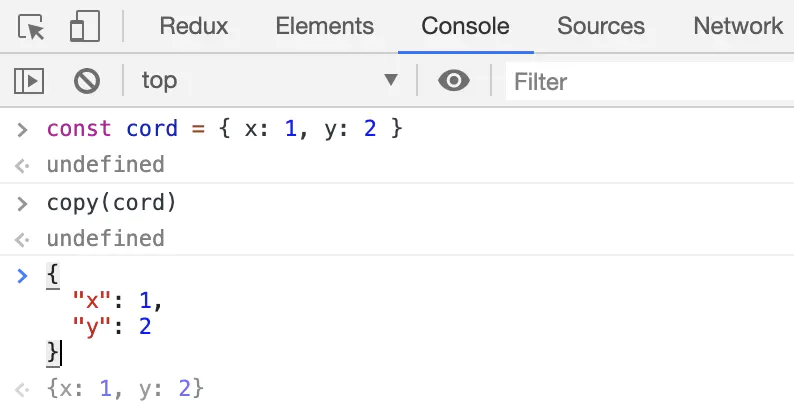This screenshot has width=794, height=416.
Task: Go to the Network tab
Action: [x=738, y=27]
